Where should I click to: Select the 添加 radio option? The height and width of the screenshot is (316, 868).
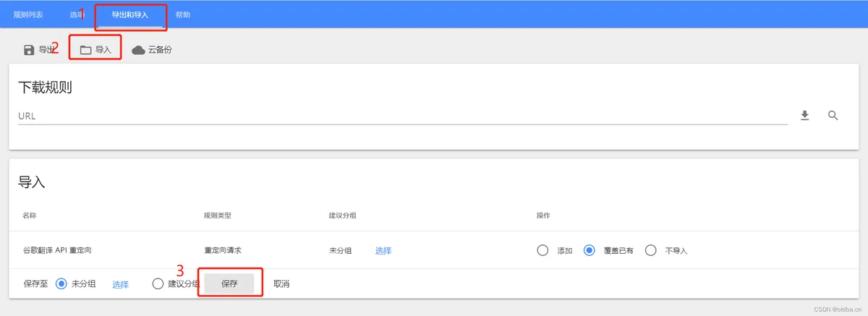[542, 250]
